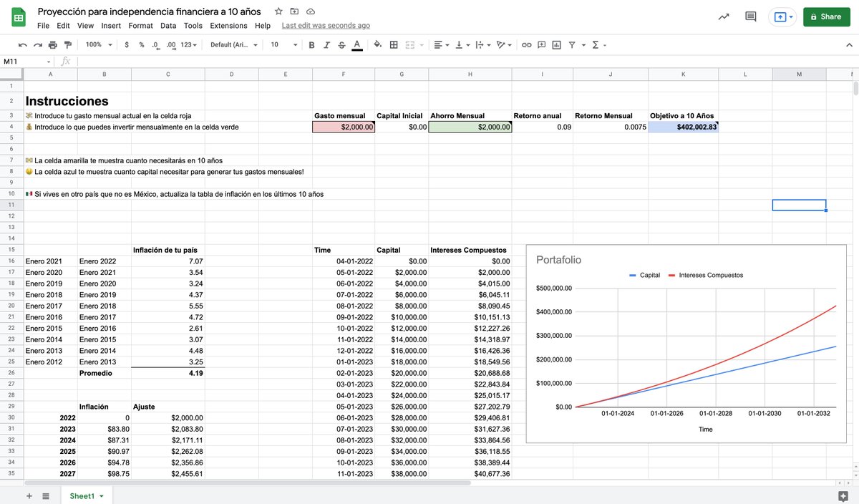Open the text color picker

click(357, 45)
